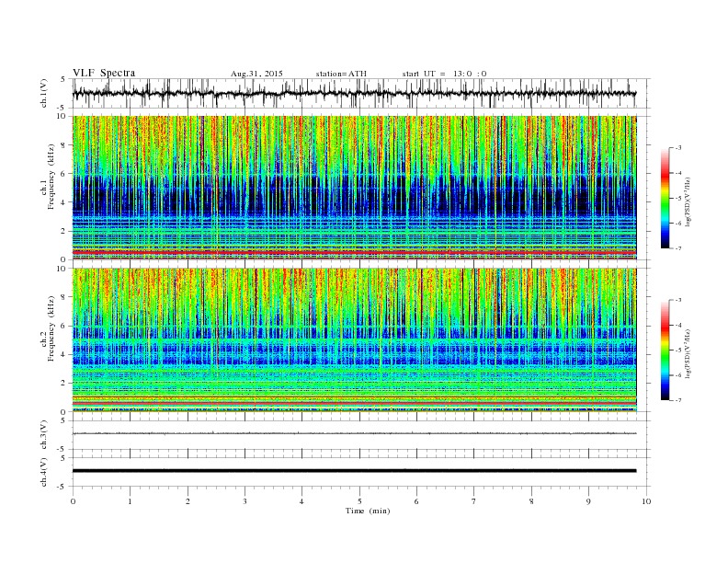This screenshot has width=728, height=563.
Task: Click the time axis tick label "1"
Action: point(130,501)
